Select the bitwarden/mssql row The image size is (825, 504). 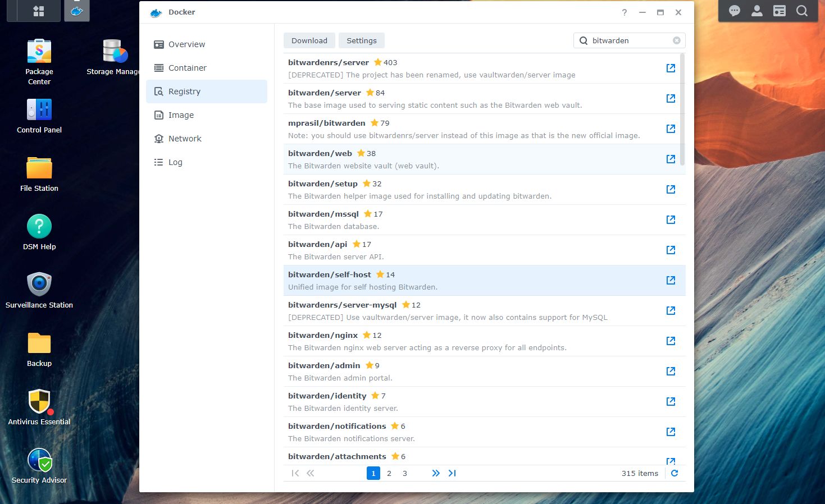pyautogui.click(x=485, y=220)
